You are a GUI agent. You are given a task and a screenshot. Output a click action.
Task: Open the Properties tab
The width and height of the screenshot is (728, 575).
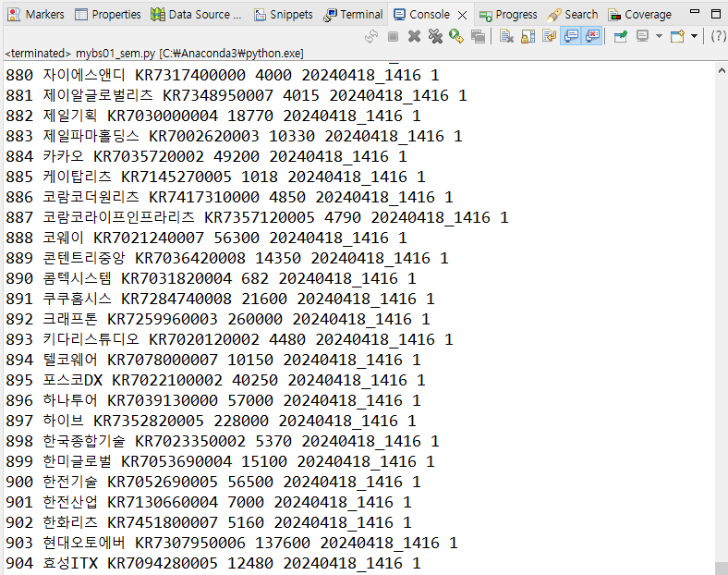coord(108,15)
